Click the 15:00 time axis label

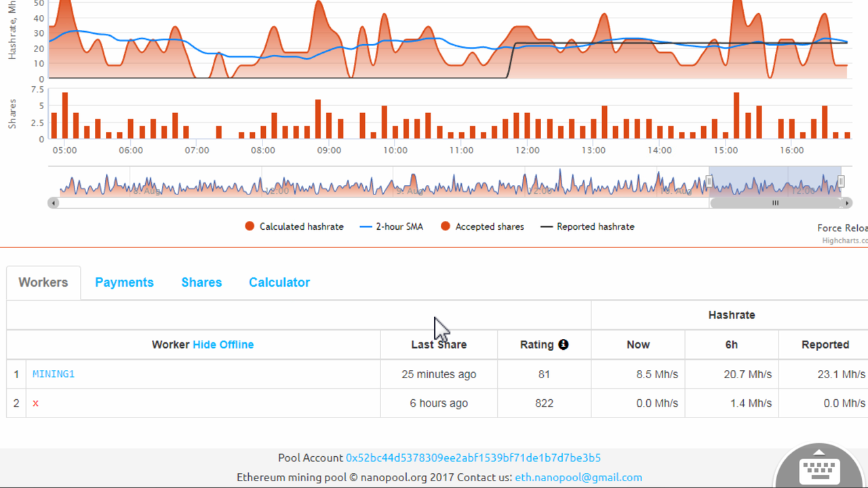[x=726, y=150]
